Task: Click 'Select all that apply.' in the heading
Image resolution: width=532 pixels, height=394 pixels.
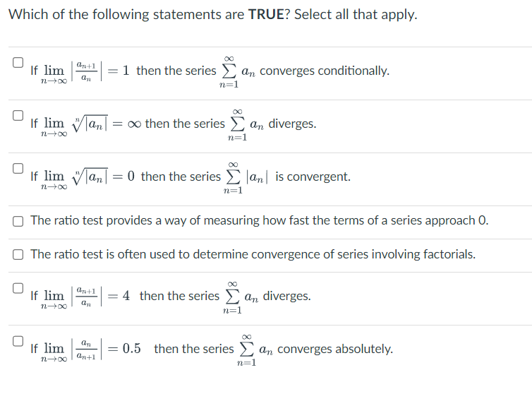Action: pyautogui.click(x=356, y=15)
